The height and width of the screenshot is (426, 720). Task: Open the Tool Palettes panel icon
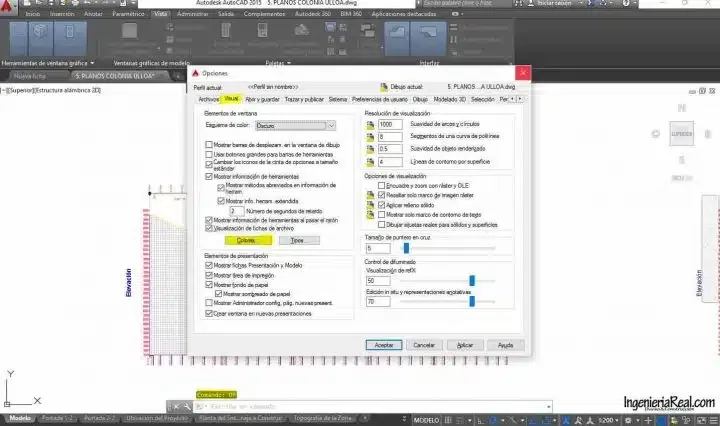coord(226,31)
